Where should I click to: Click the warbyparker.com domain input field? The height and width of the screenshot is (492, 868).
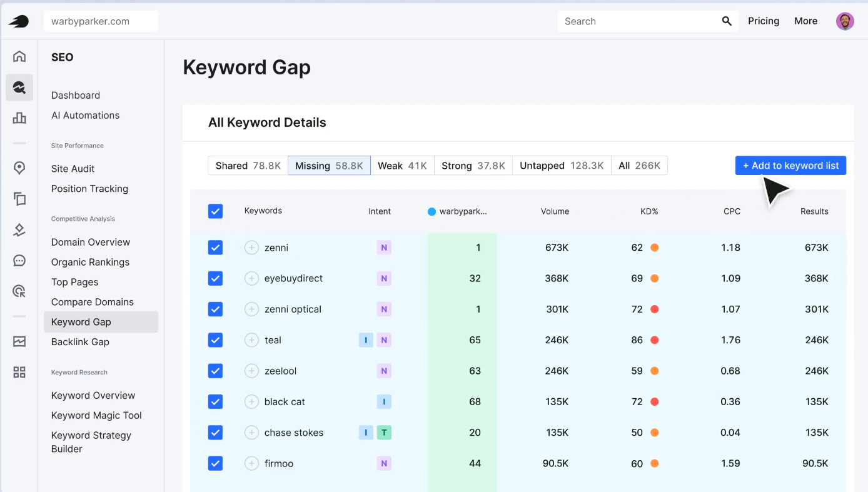pos(101,21)
